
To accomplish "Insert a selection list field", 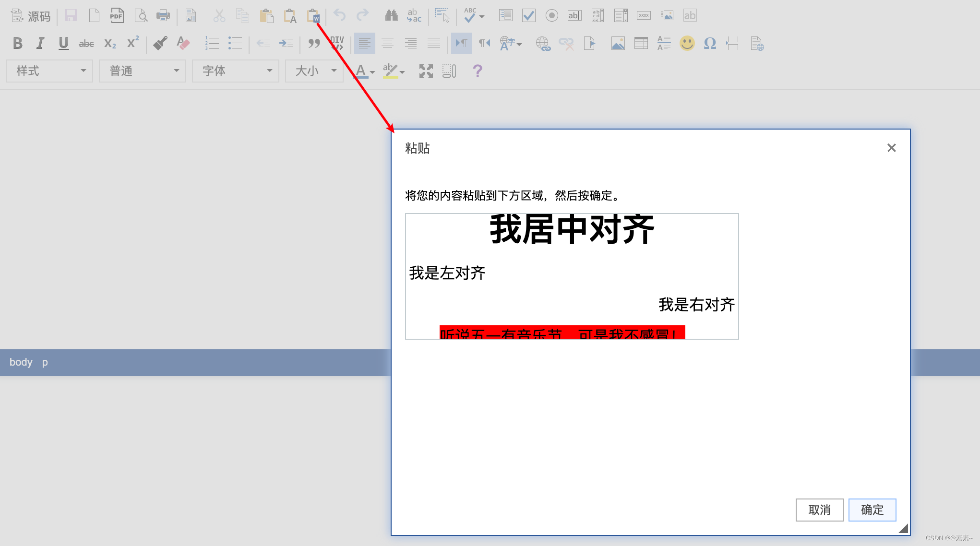I will click(621, 16).
